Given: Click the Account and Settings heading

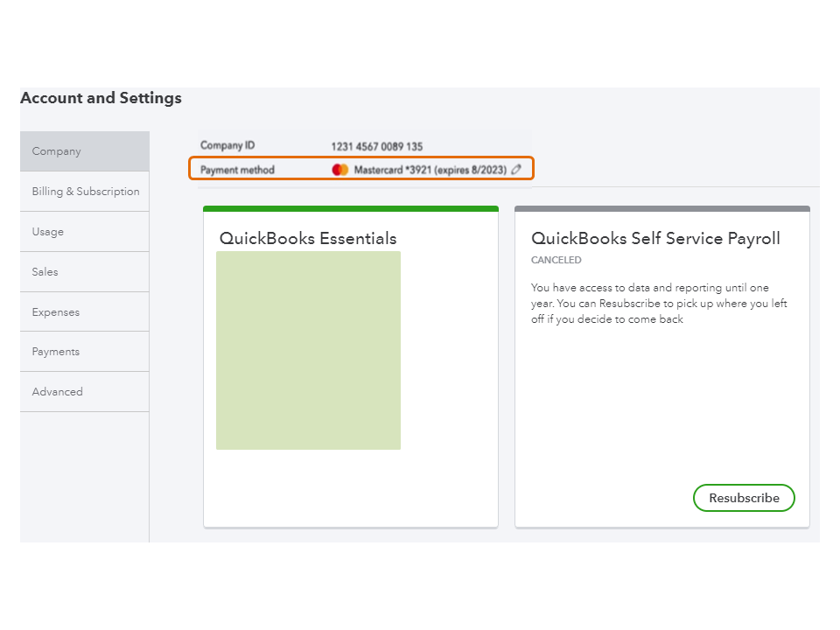Looking at the screenshot, I should coord(100,98).
